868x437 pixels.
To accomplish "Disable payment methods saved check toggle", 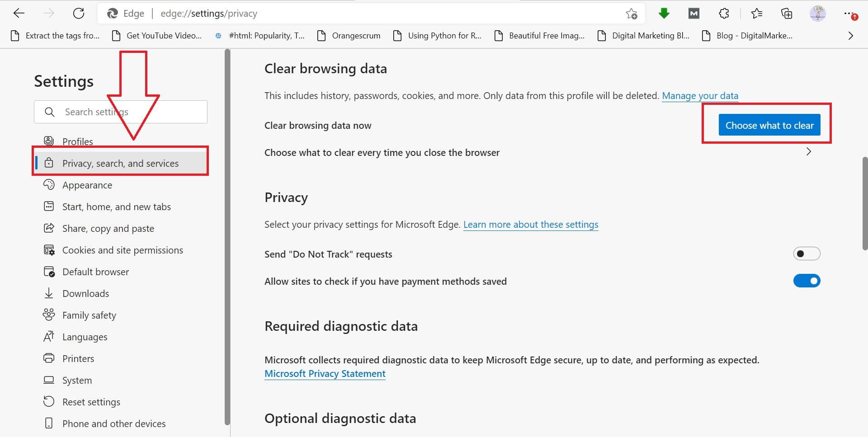I will (806, 281).
